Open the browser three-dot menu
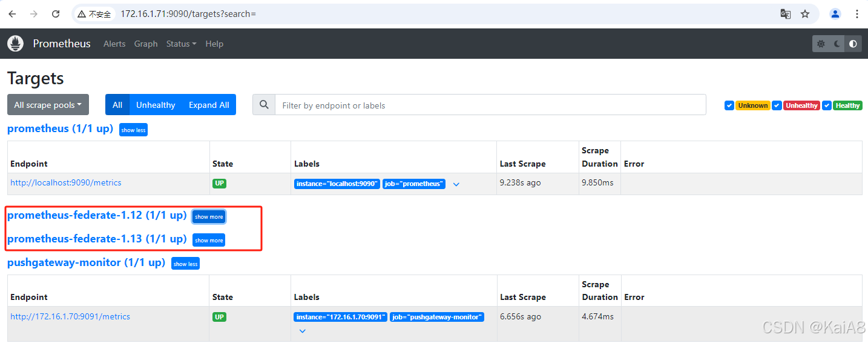The width and height of the screenshot is (868, 343). coord(857,14)
